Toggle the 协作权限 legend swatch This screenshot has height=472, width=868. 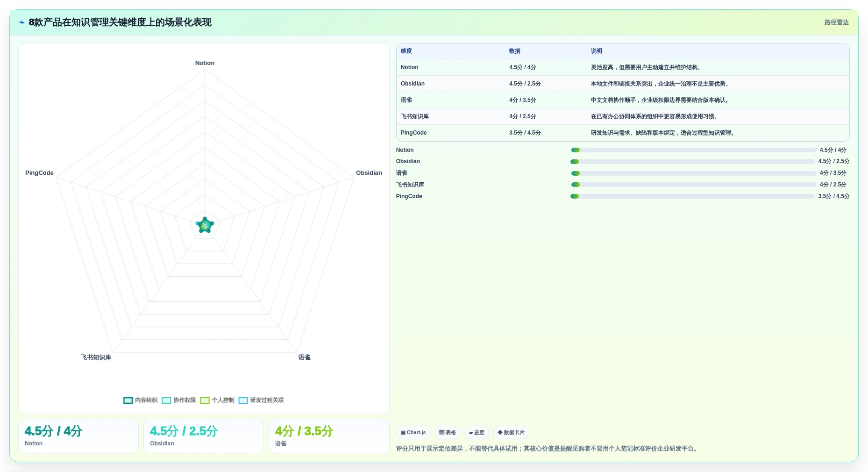click(x=166, y=400)
